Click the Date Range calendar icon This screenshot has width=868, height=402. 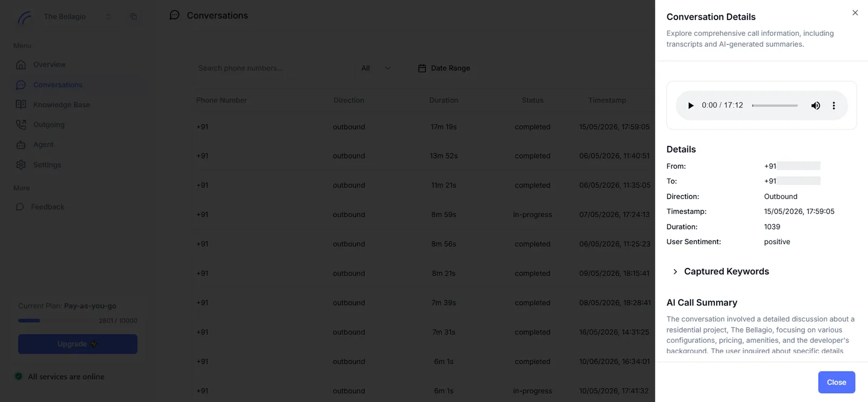[x=422, y=68]
